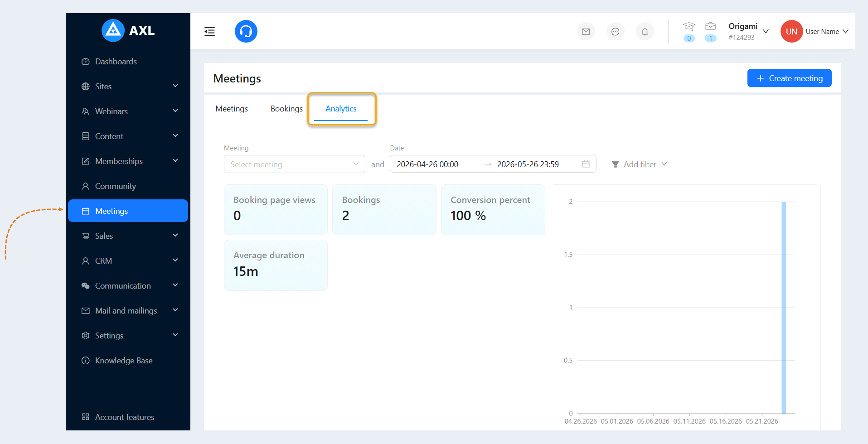Click the graduation cap courses icon
Image resolution: width=868 pixels, height=444 pixels.
[689, 26]
